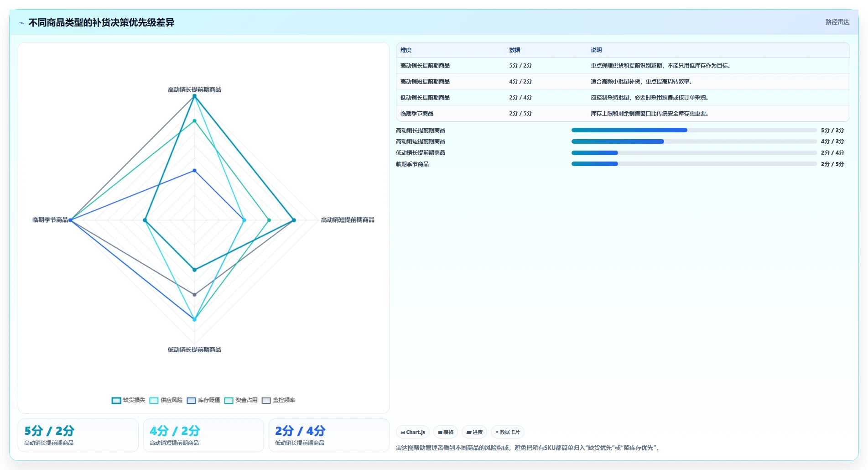The height and width of the screenshot is (470, 868).
Task: Click radar axis label 高动销短提前期商品
Action: tap(348, 220)
